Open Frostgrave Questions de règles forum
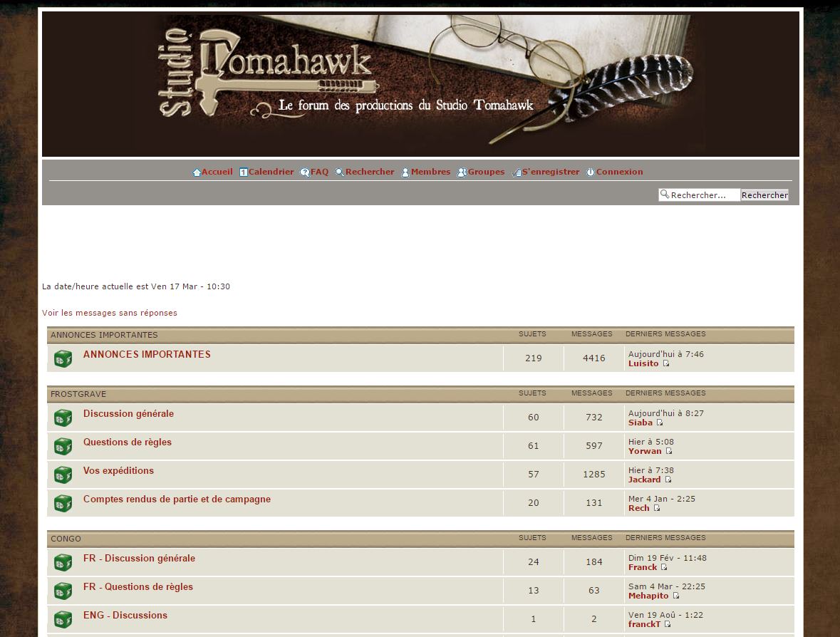840x637 pixels. tap(127, 442)
